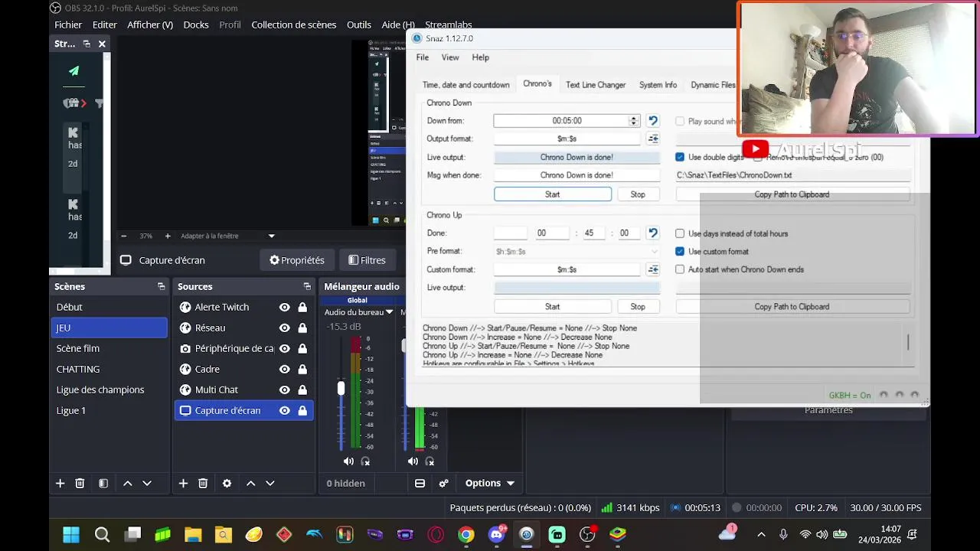Move the selected scene up

(x=128, y=483)
